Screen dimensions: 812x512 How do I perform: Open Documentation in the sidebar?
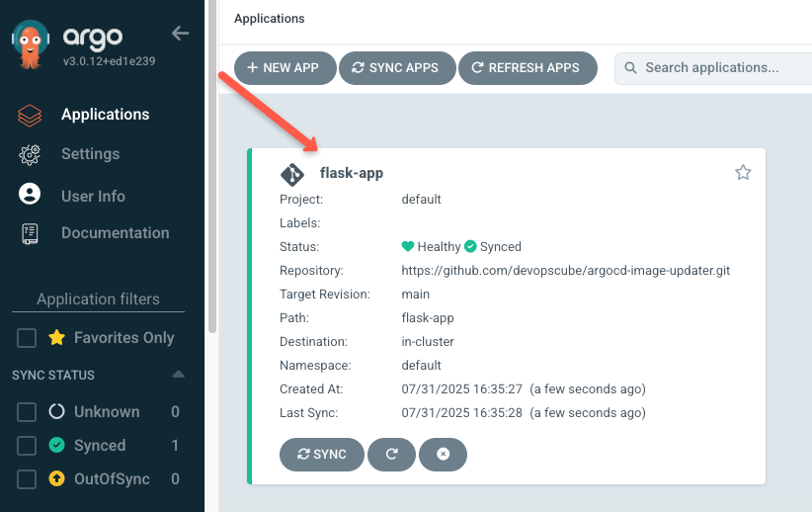click(115, 232)
